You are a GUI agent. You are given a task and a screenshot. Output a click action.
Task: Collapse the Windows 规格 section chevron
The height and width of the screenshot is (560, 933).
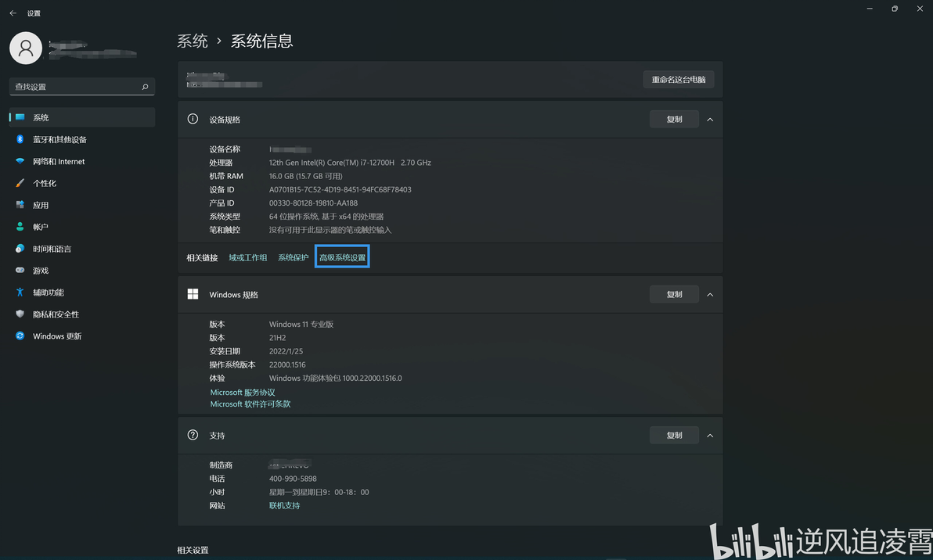[710, 295]
